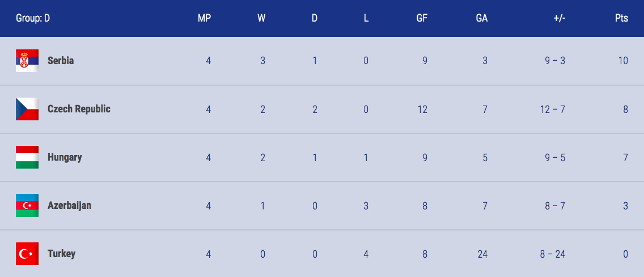Click the Hungary flag icon

pos(27,157)
